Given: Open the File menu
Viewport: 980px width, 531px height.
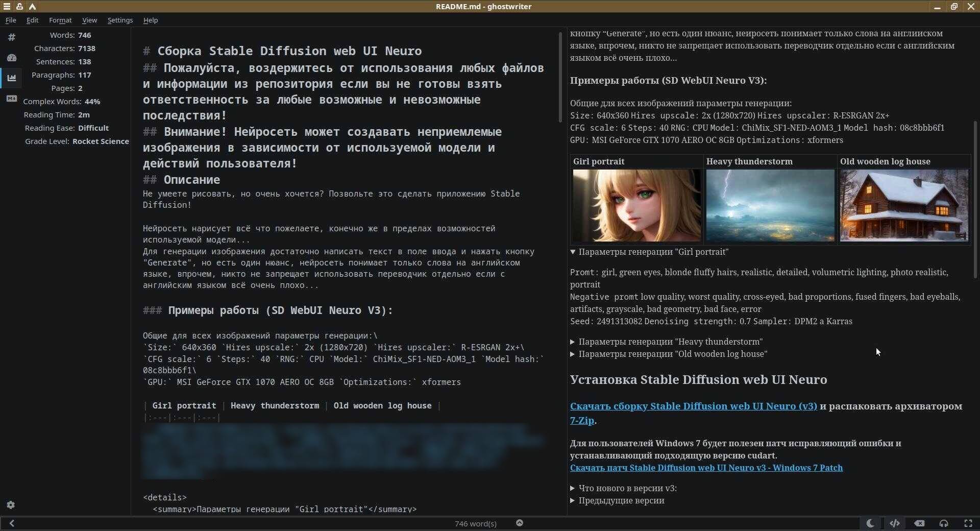Looking at the screenshot, I should point(11,20).
